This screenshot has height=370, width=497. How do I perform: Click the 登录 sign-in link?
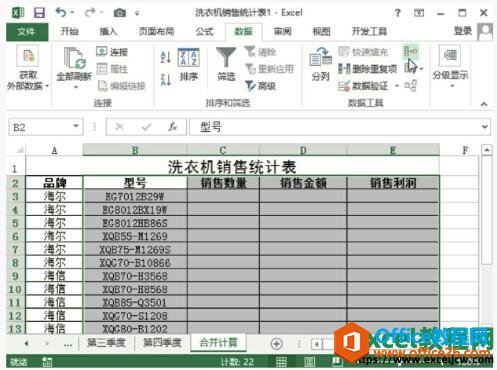click(x=463, y=31)
